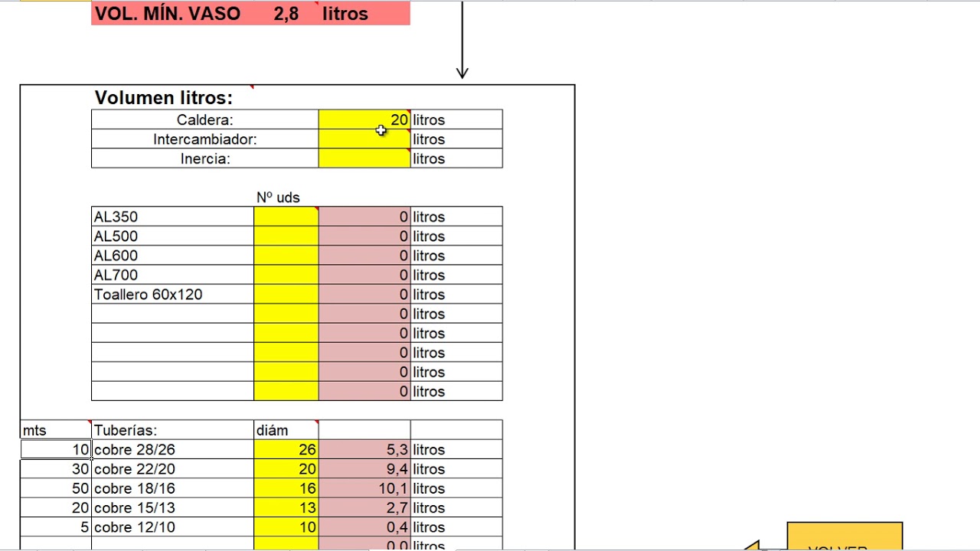Select the diameter cell showing 16
The image size is (980, 551).
click(286, 488)
